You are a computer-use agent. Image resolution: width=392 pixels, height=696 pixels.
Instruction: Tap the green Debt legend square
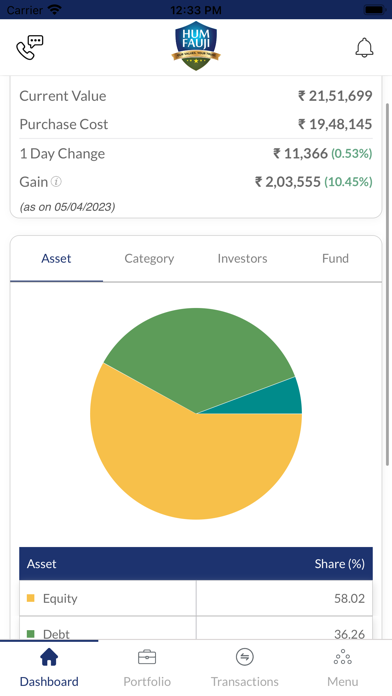[x=31, y=634]
